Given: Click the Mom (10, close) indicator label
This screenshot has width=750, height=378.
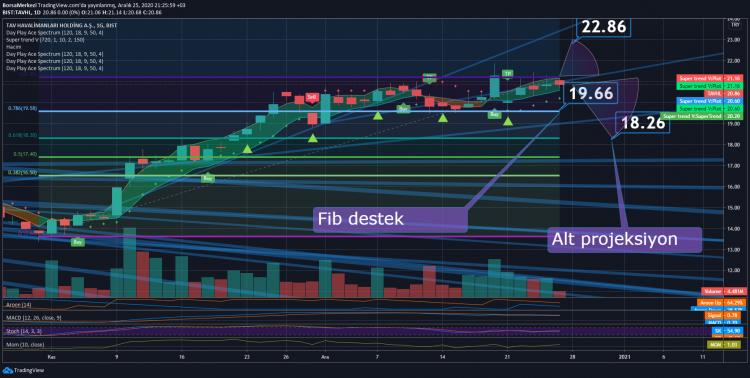Looking at the screenshot, I should (25, 345).
